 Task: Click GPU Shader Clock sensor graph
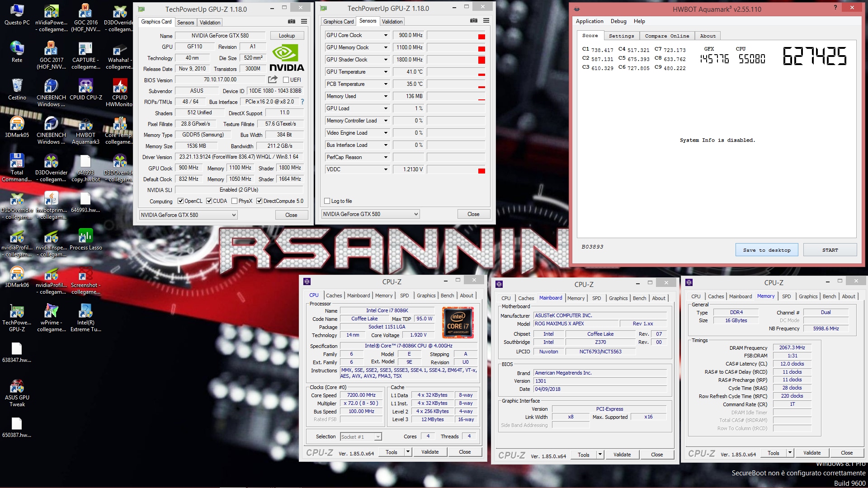click(x=456, y=60)
